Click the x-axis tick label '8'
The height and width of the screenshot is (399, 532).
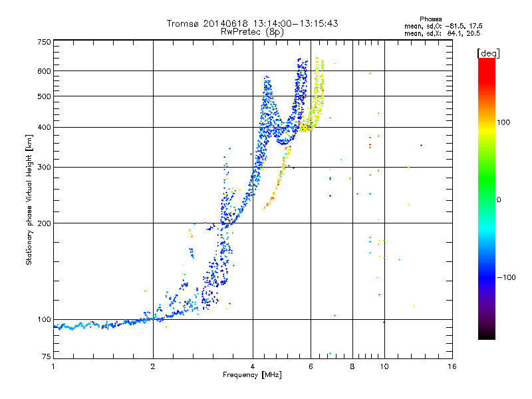pyautogui.click(x=352, y=366)
